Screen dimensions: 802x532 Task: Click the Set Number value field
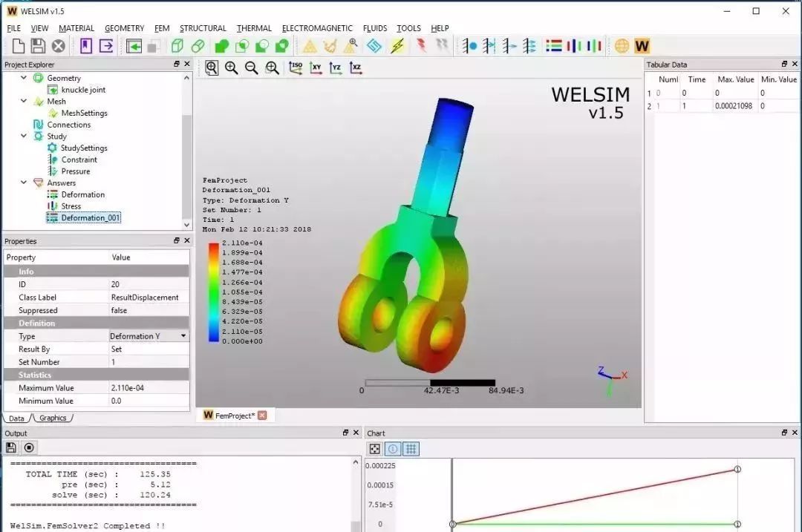coord(149,362)
